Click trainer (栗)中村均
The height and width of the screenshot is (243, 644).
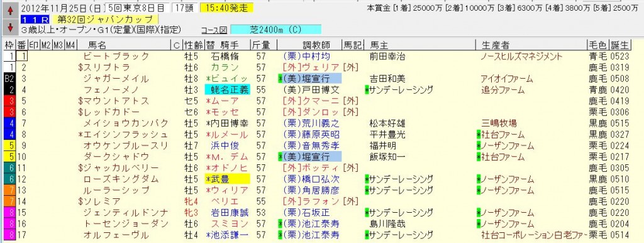click(x=306, y=56)
